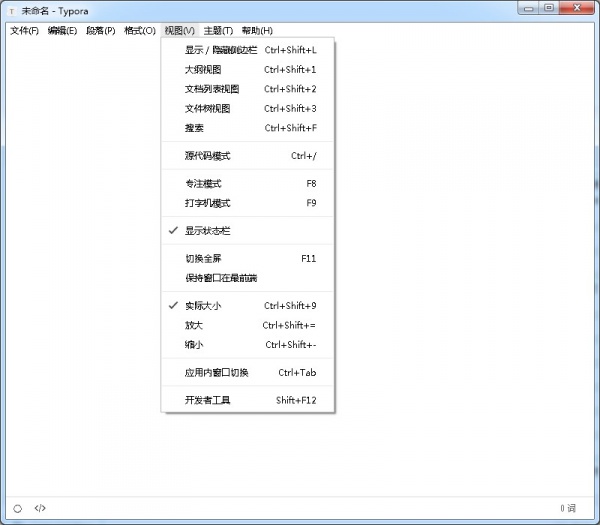Toggle 专注模式 focus mode option
This screenshot has height=525, width=600.
[202, 184]
